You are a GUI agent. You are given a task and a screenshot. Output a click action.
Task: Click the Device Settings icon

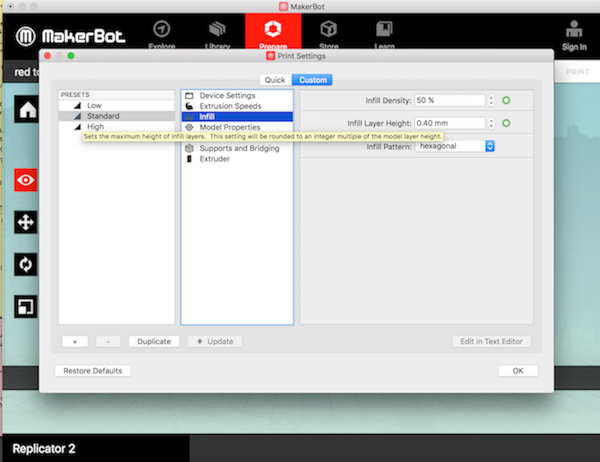[x=189, y=95]
